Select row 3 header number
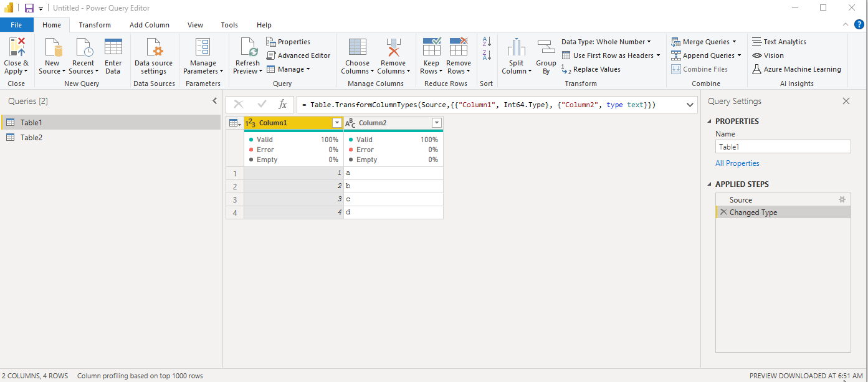The image size is (868, 382). point(235,199)
